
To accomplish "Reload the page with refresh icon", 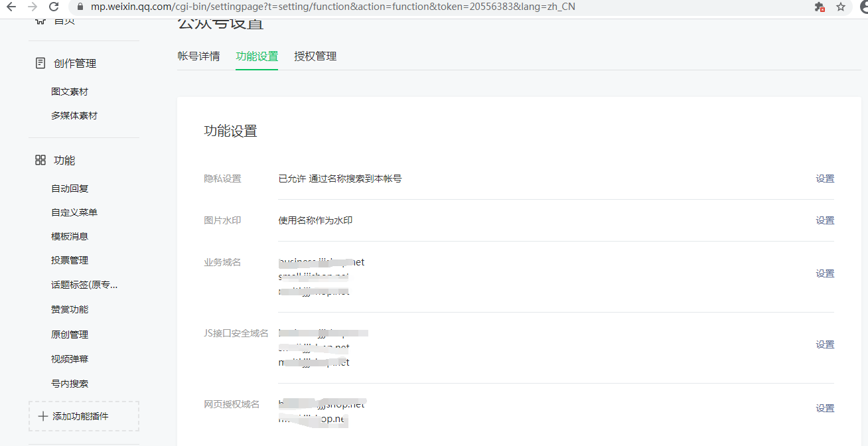I will point(54,7).
